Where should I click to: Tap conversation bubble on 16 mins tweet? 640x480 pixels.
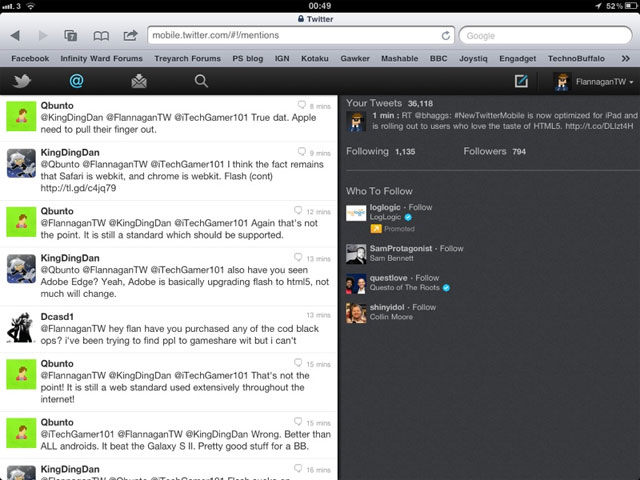298,469
